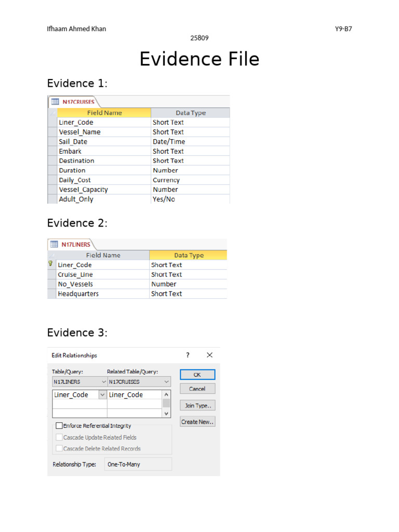Click Data Type header in N17LINERS
Screen dimensions: 399x532
click(x=188, y=255)
